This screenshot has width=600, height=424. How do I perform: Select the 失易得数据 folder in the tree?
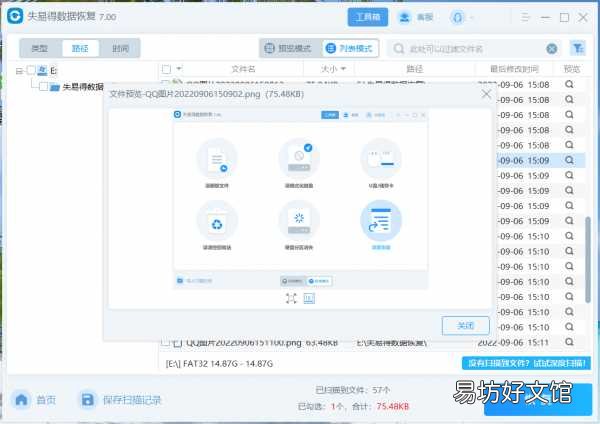pyautogui.click(x=83, y=87)
